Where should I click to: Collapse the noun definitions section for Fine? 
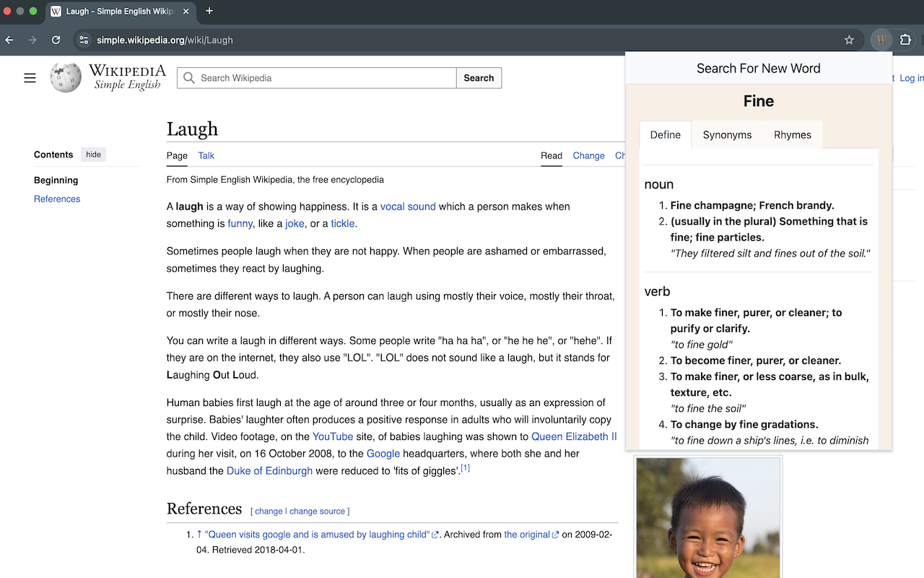point(658,184)
